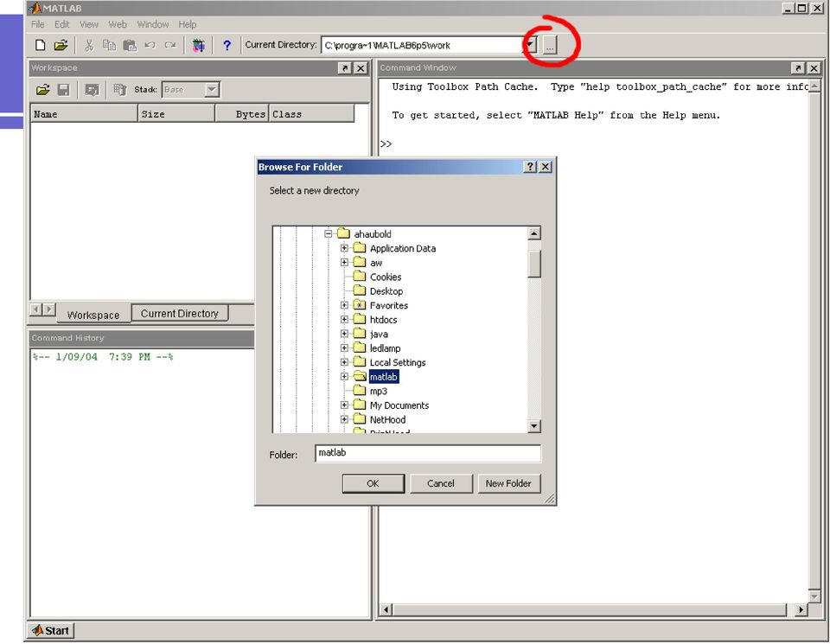Expand the Favorites folder node
Screen dimensions: 830x644
[344, 305]
